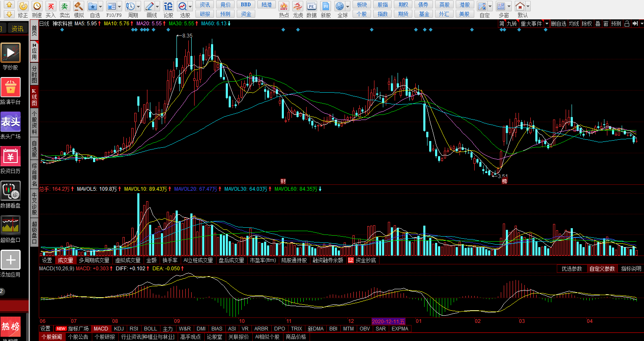Click 添加应用 plus icon
Screen dimensions: 644x341
click(x=10, y=260)
